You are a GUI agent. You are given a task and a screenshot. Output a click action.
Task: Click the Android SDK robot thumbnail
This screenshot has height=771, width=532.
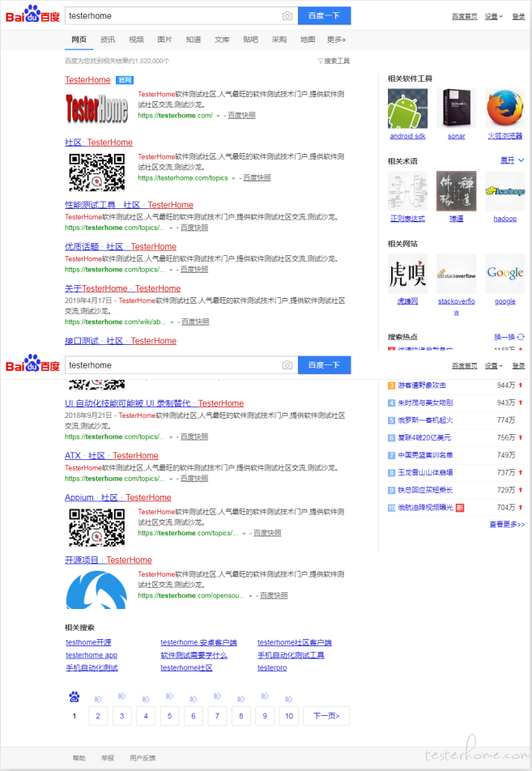coord(407,109)
